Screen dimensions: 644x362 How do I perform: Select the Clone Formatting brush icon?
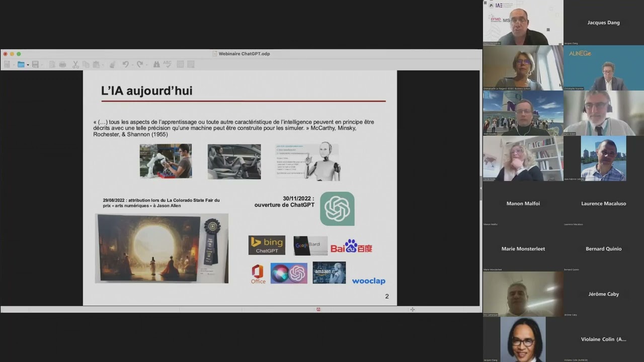[x=112, y=64]
